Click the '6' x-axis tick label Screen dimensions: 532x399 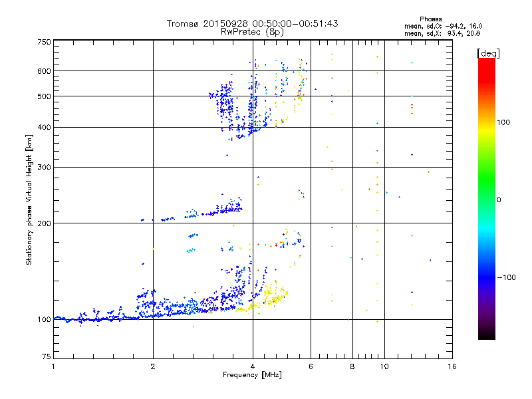click(x=311, y=366)
